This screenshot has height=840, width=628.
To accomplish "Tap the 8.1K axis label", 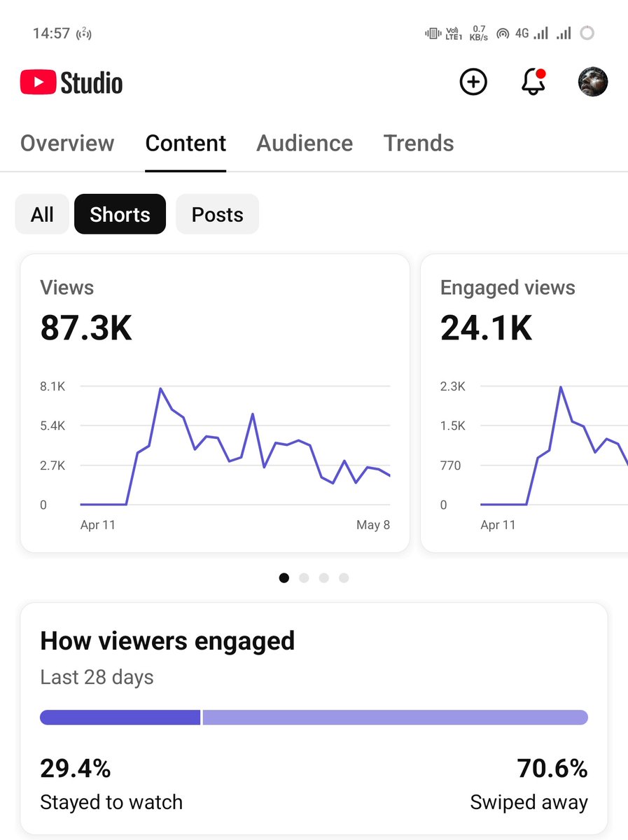I will [x=53, y=386].
